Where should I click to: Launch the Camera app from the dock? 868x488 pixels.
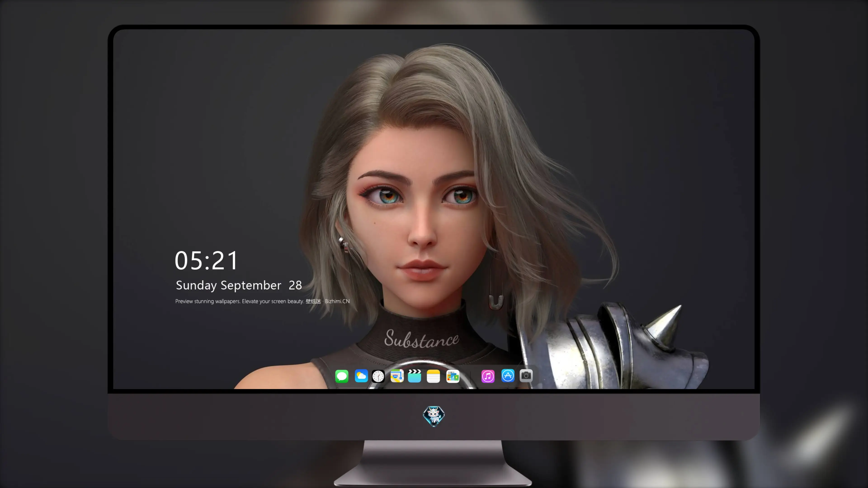coord(526,375)
